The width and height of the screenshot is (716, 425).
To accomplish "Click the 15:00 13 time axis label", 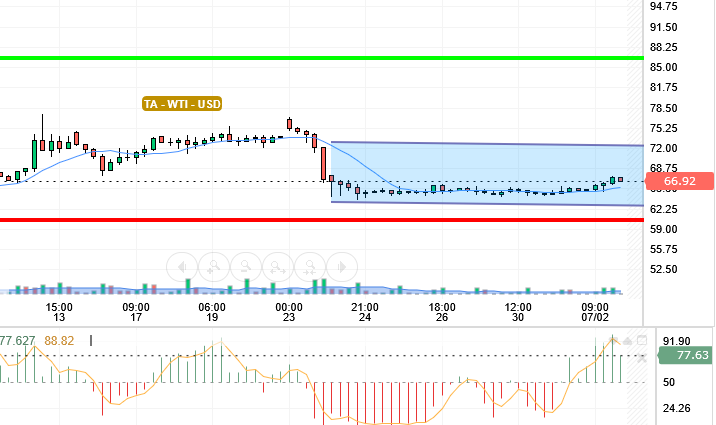I will 59,312.
